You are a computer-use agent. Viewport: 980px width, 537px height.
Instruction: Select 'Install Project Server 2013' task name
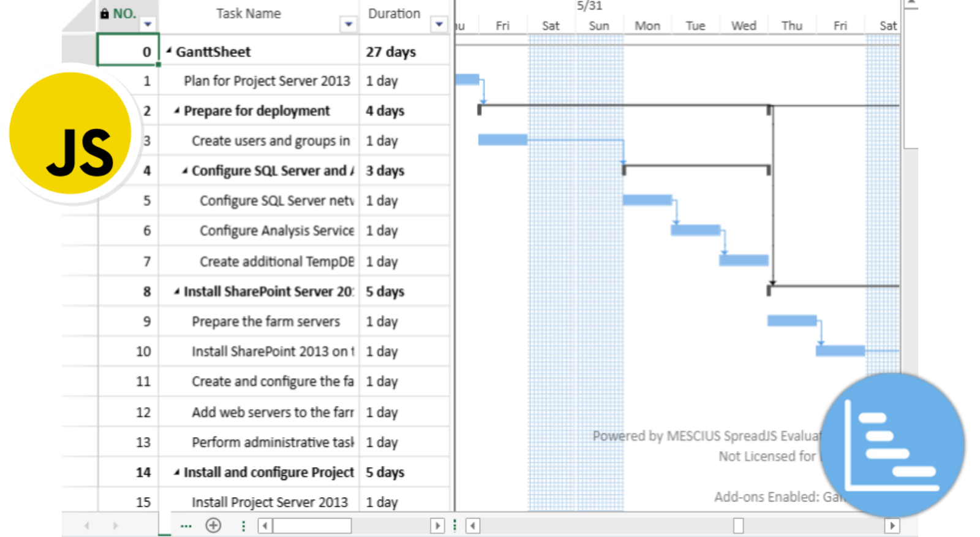tap(269, 503)
